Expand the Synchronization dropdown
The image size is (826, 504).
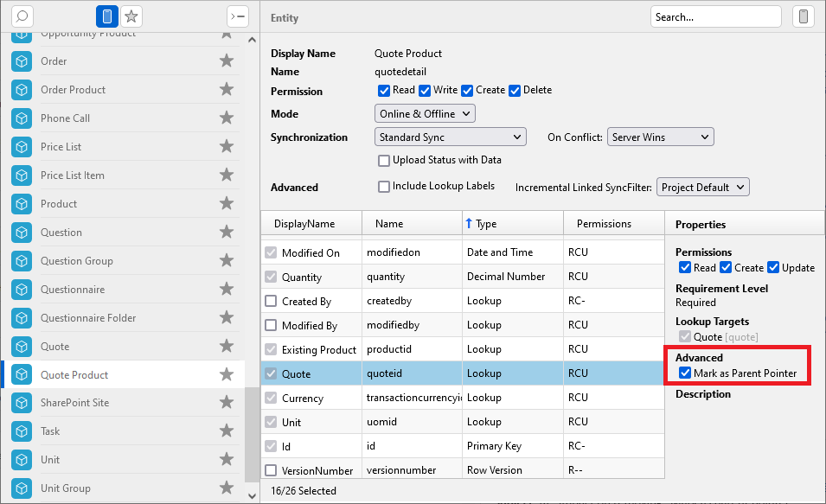[451, 137]
